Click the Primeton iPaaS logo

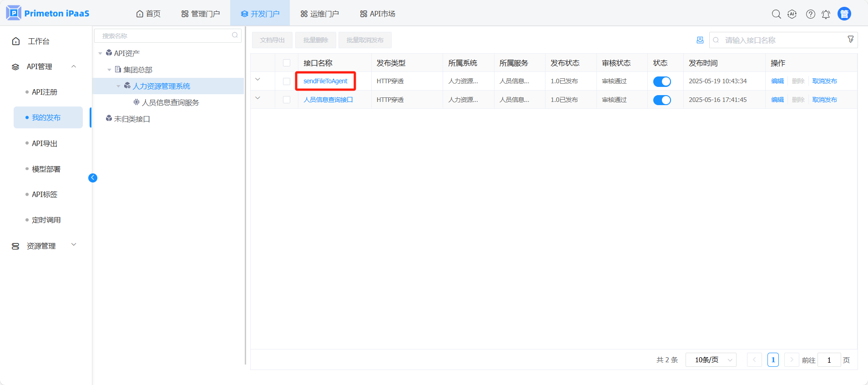(x=48, y=13)
